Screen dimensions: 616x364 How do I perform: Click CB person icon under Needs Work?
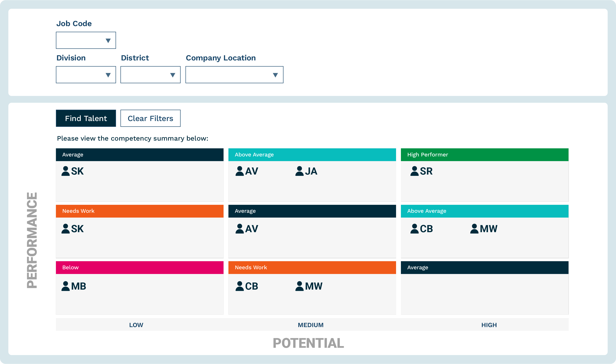pyautogui.click(x=239, y=286)
